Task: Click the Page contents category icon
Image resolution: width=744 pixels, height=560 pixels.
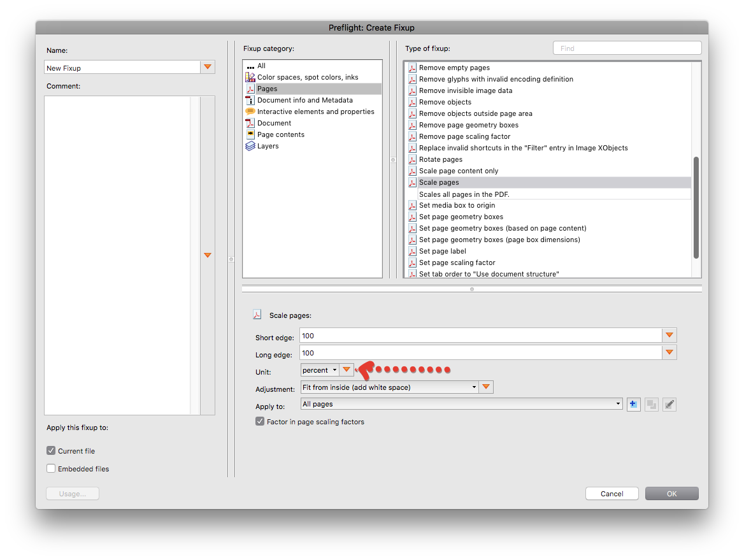Action: click(250, 134)
